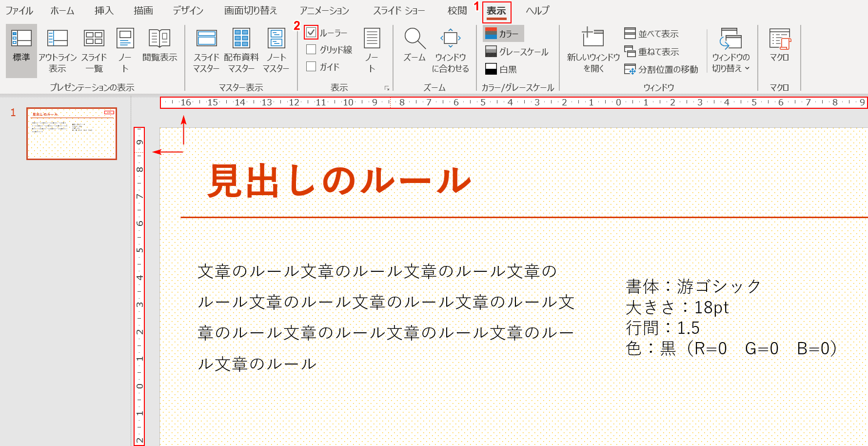Screen dimensions: 868x446
Task: Open スライド一覧 (Slide Sorter) view
Action: pyautogui.click(x=94, y=51)
